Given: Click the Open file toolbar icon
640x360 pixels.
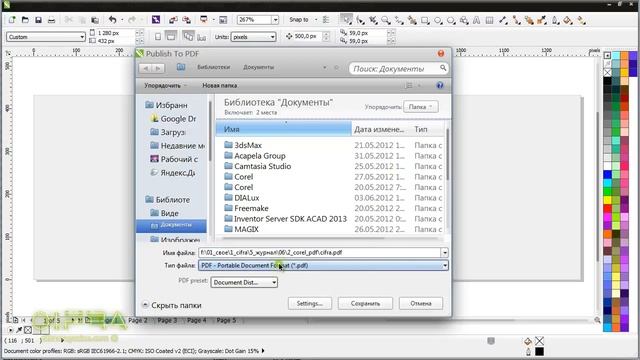Looking at the screenshot, I should pos(25,20).
